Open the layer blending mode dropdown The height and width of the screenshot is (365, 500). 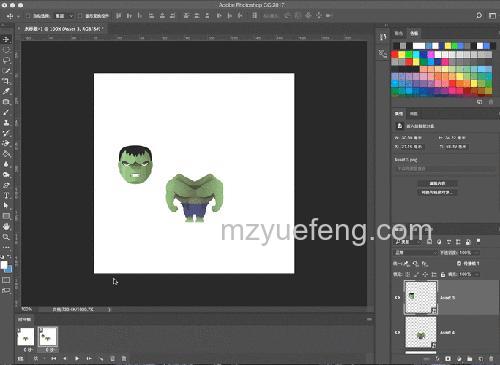click(415, 253)
